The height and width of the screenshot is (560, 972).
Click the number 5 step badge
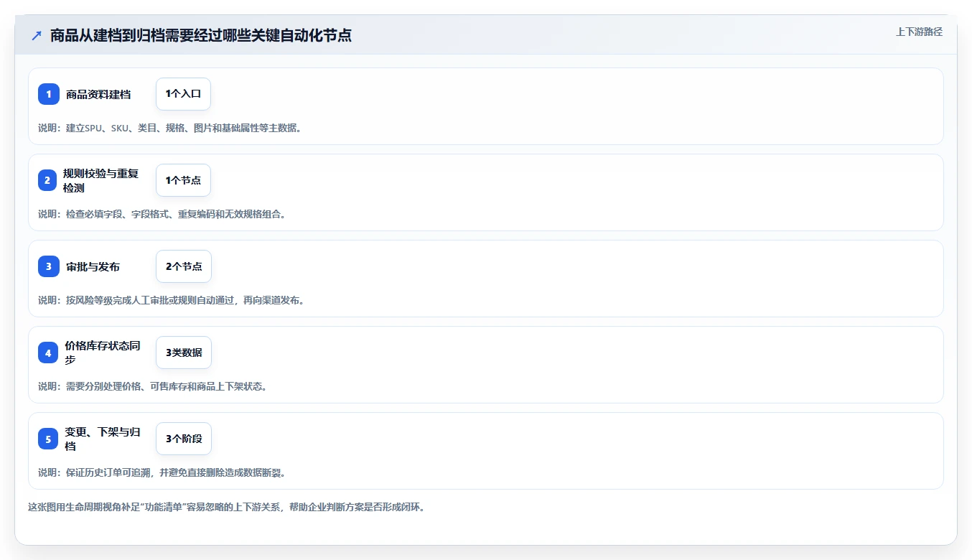[x=48, y=439]
